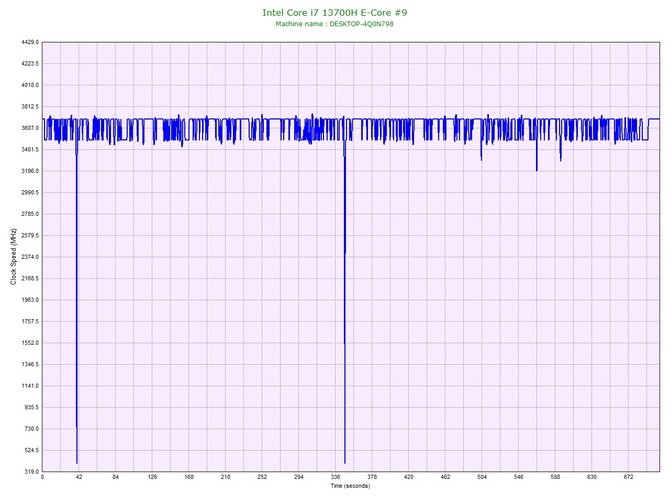670x503 pixels.
Task: Click the 252 mark on the time axis
Action: point(262,477)
